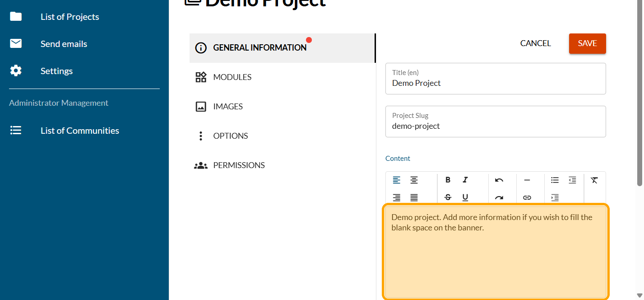Insert horizontal rule line
This screenshot has height=300, width=644.
click(x=527, y=180)
